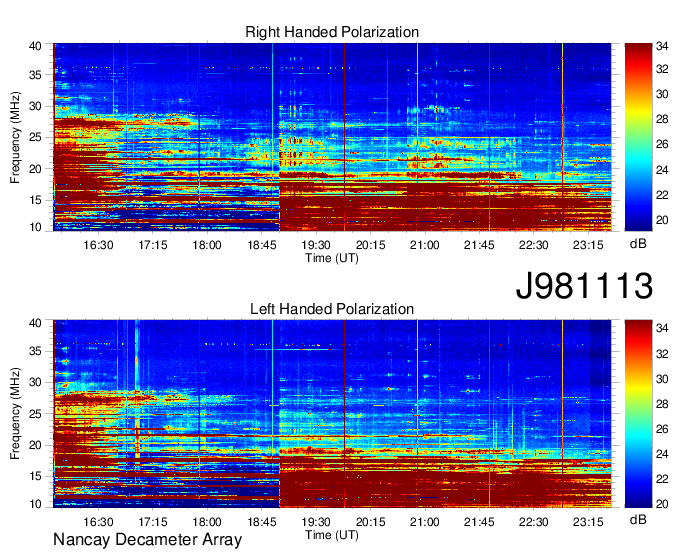Screen dimensions: 680x552
Task: Click the 22:30 tick on the right-handed plot
Action: click(534, 245)
